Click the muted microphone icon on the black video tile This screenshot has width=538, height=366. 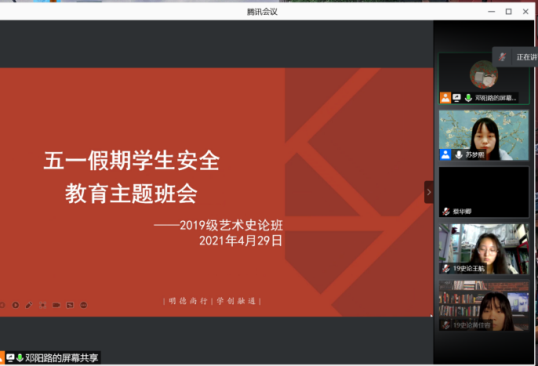pos(446,211)
